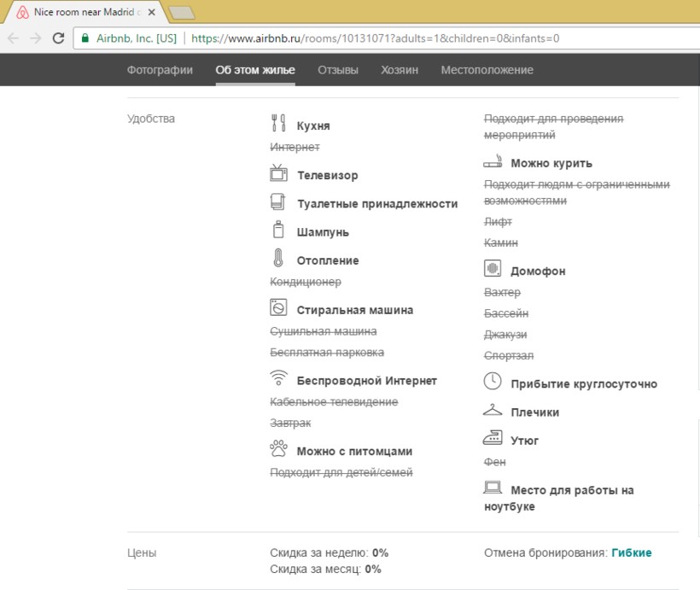Click the Скидка за неделю: 0% text
This screenshot has width=700, height=590.
[329, 552]
